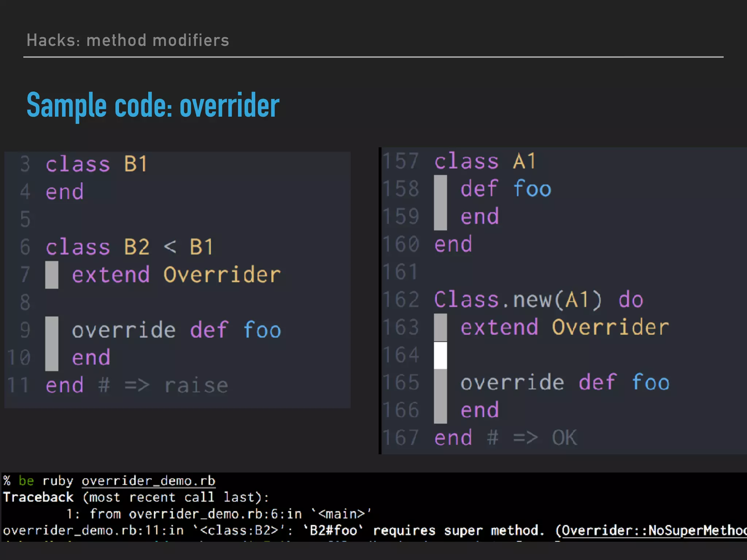Click 'extend Overrider' on line 163
This screenshot has height=560, width=747.
point(565,327)
